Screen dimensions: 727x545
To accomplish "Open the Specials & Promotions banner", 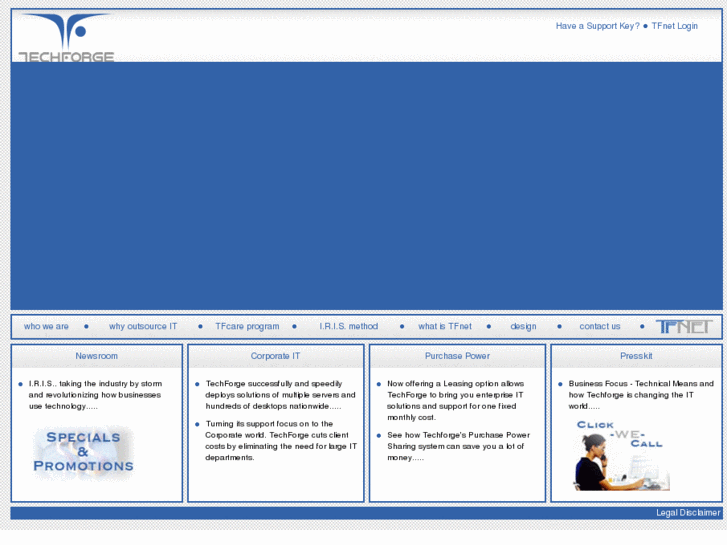I will tap(83, 452).
